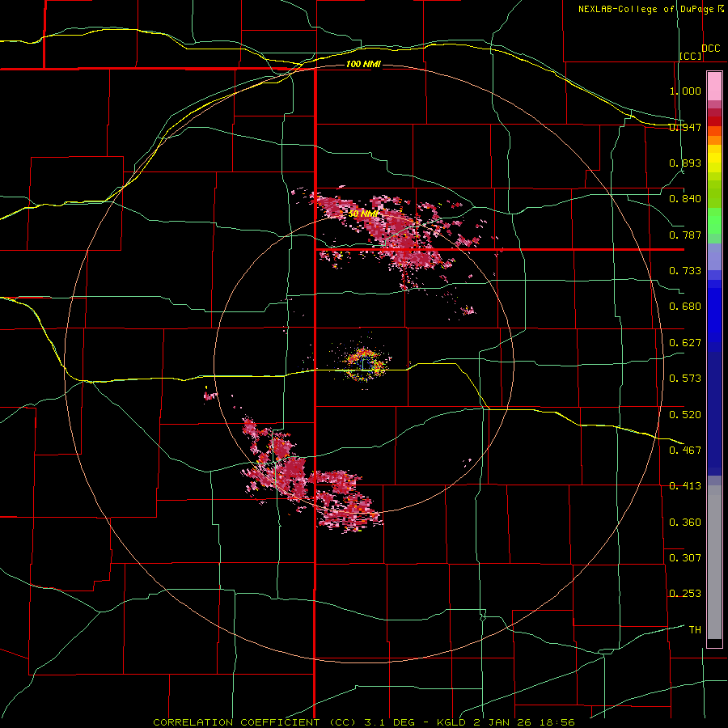Click the CORRELATION COEFFICIENT (CC) caption text
The width and height of the screenshot is (728, 728).
255,722
